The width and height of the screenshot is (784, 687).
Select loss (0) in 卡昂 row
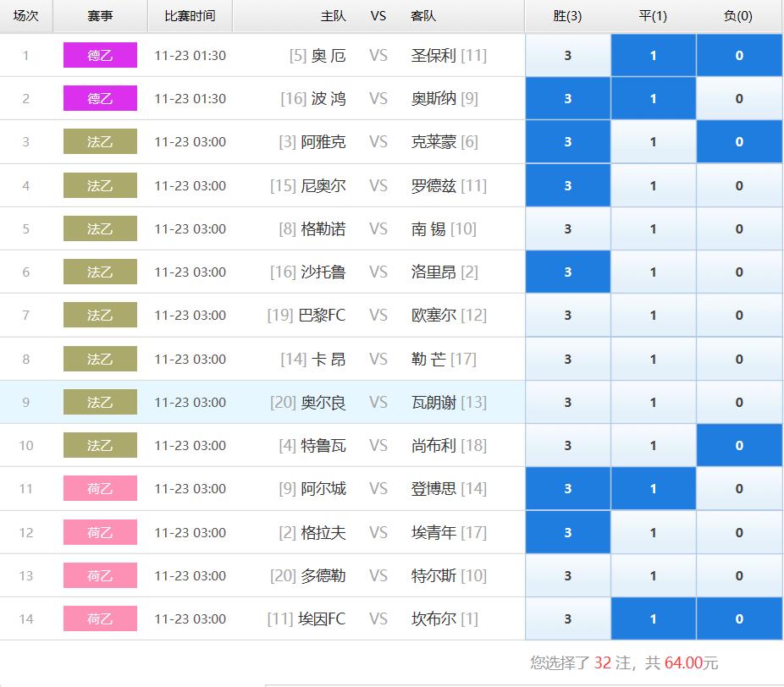[x=739, y=360]
